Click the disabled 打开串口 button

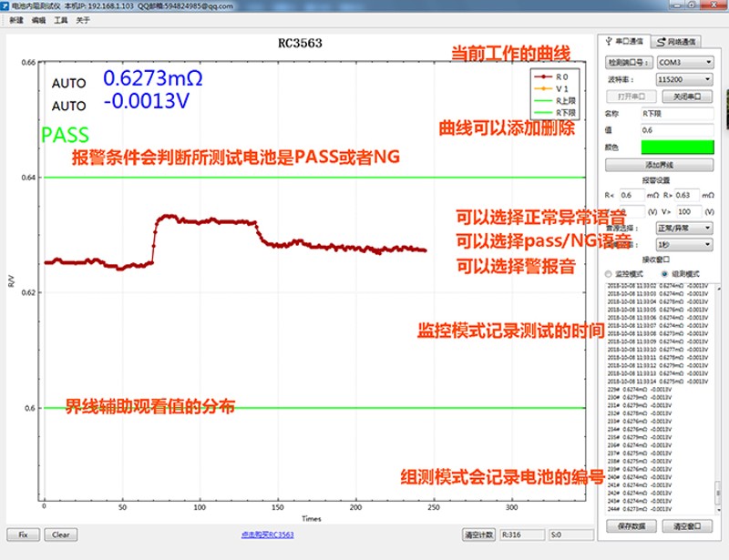[631, 97]
